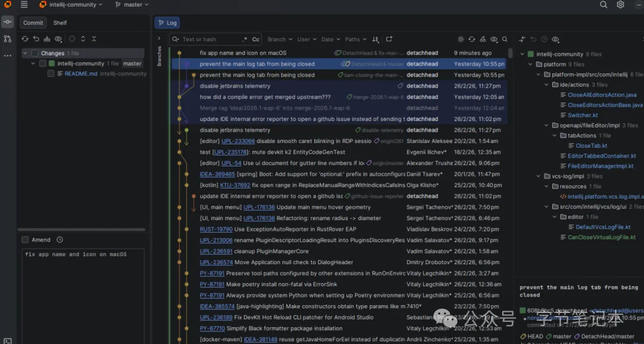
Task: Open the main hamburger menu
Action: 24,5
